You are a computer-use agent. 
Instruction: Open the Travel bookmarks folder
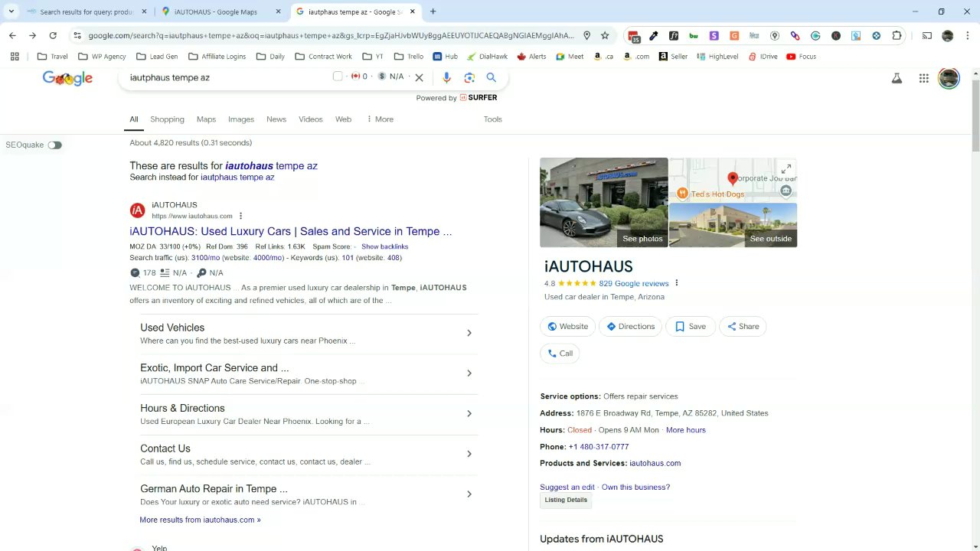point(53,57)
